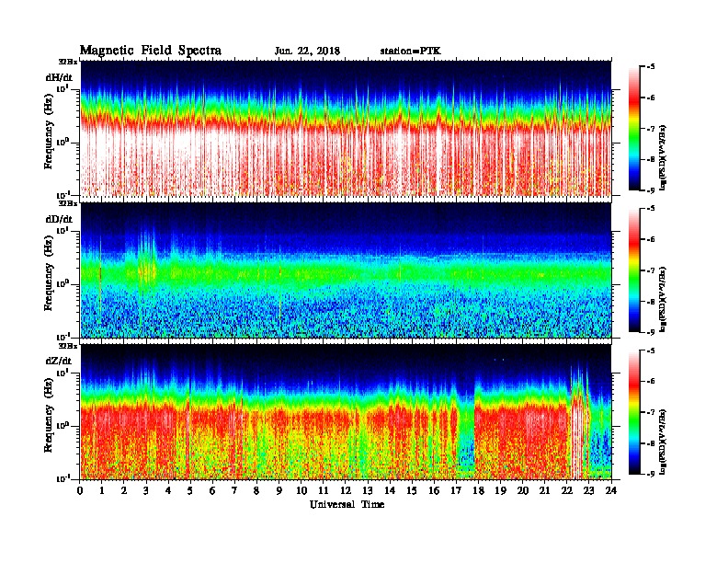This screenshot has height=563, width=728.
Task: Click the dZ/dt spectrogram plot
Action: [x=346, y=412]
